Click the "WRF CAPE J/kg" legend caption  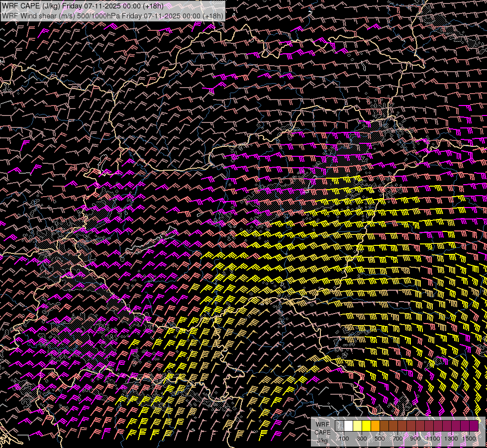322,432
